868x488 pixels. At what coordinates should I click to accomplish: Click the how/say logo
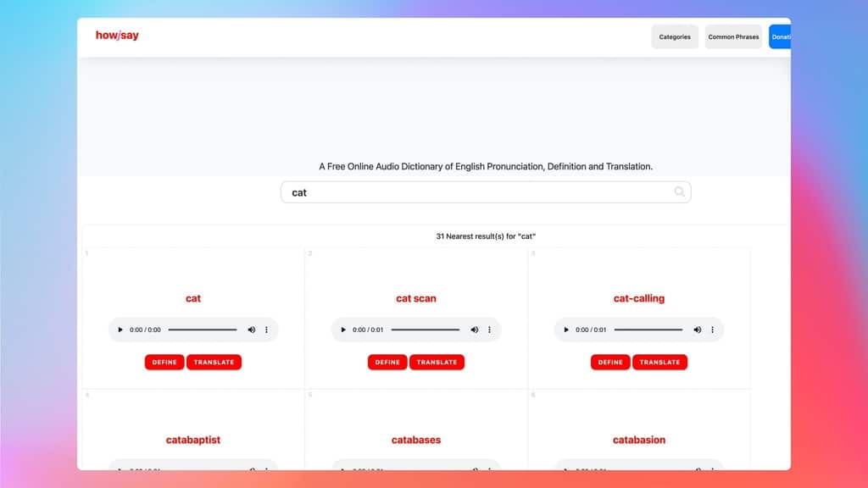point(116,36)
